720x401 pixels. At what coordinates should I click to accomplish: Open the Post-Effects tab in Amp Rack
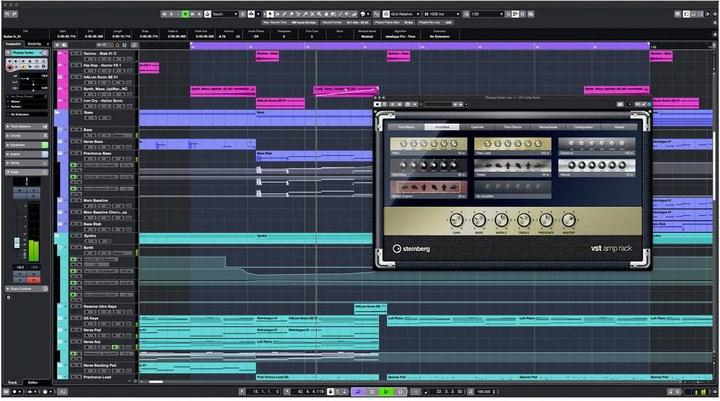click(512, 127)
